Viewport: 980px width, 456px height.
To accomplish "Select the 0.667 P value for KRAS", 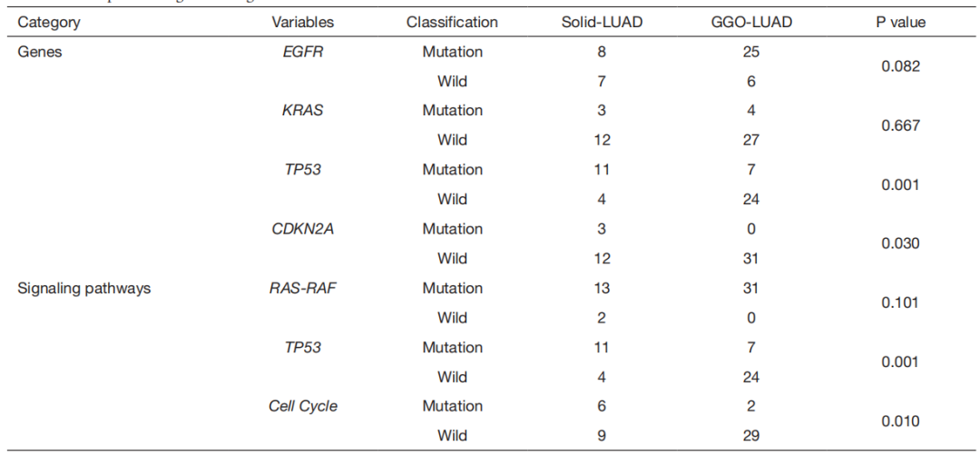I will pos(900,125).
